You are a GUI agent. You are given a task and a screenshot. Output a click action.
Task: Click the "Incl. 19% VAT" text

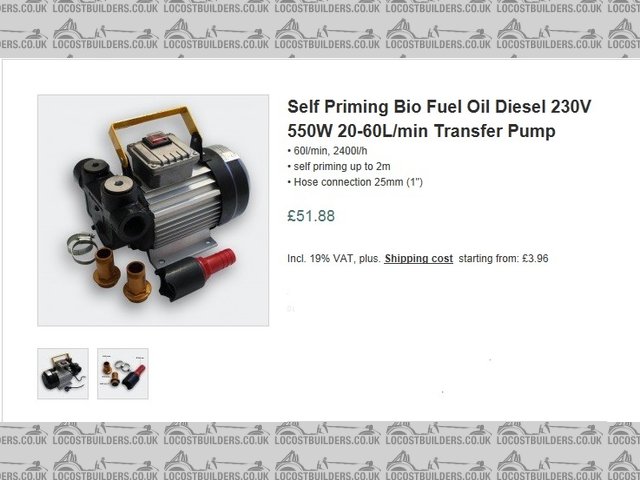[x=320, y=258]
